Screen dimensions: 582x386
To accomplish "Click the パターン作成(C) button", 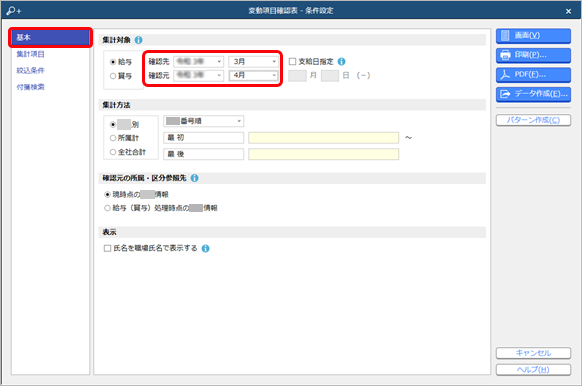I will 533,120.
